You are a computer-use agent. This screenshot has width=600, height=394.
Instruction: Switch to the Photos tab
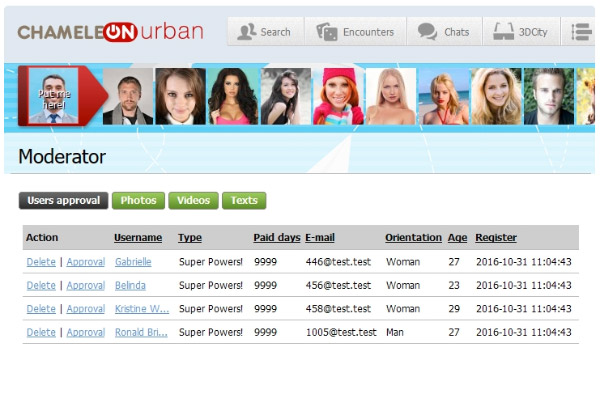click(x=138, y=200)
